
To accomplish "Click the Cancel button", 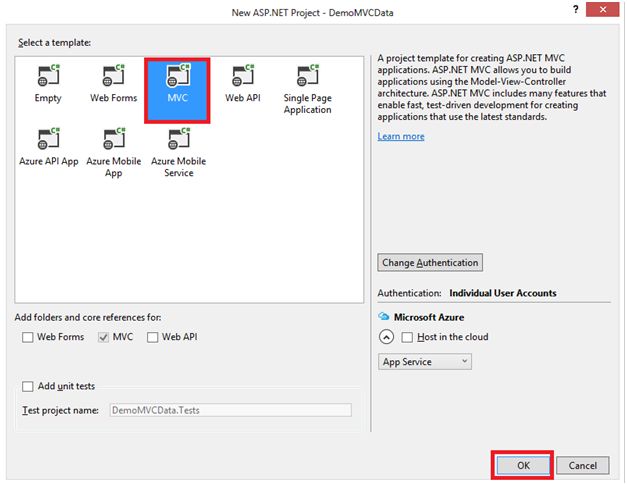I will click(583, 465).
